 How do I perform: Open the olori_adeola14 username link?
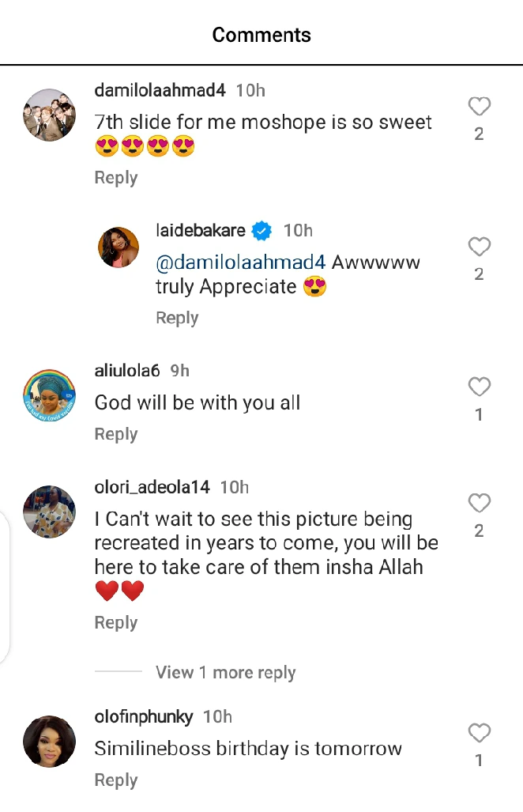[x=152, y=487]
